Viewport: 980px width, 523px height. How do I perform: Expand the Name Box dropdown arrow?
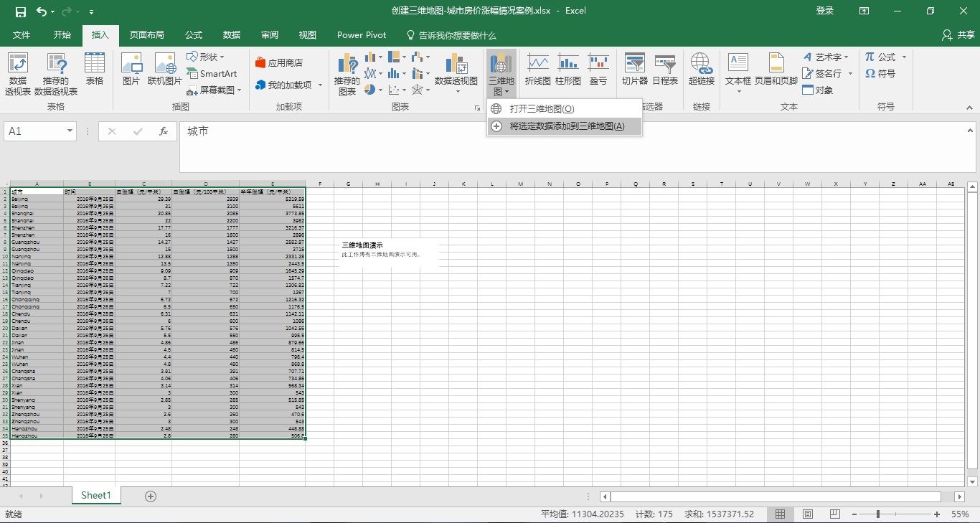tap(70, 131)
